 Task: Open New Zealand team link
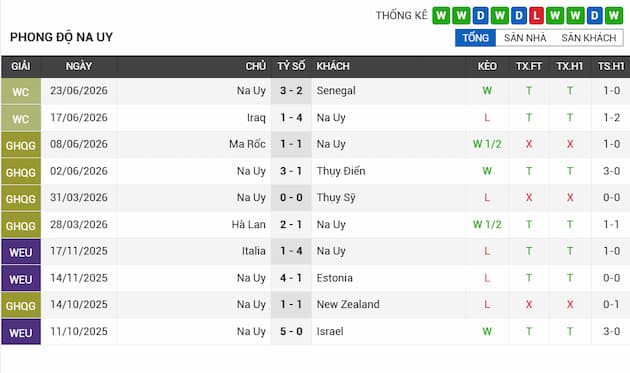point(348,305)
